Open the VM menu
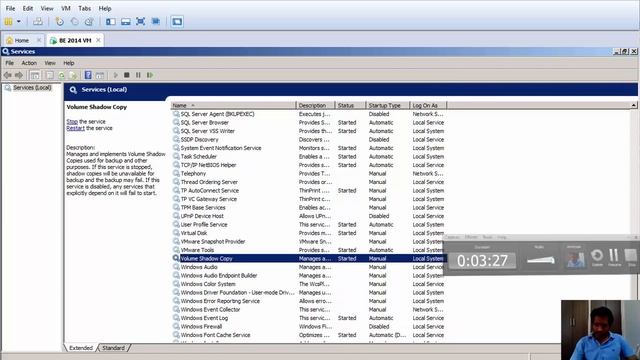Screen dimensions: 640x360 (66, 8)
